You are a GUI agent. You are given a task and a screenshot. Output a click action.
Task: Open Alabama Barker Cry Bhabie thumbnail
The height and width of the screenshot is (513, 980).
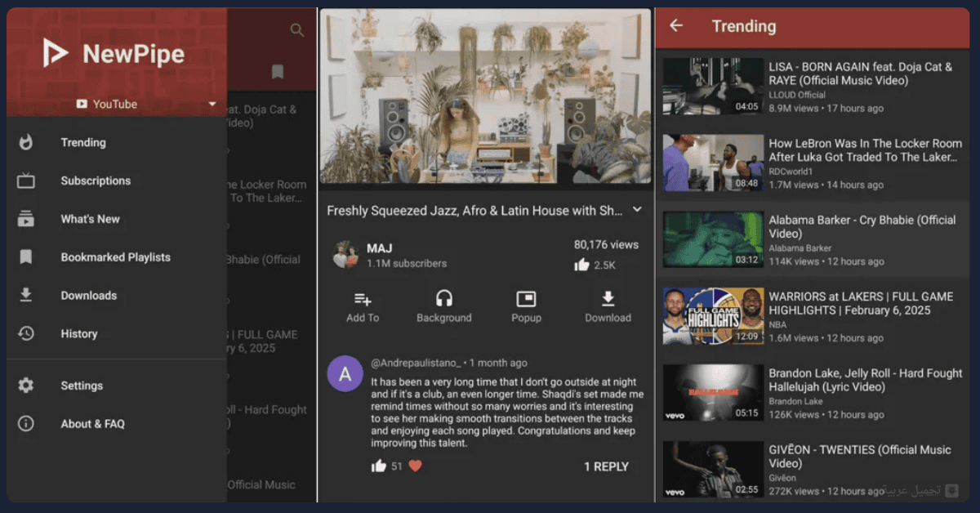(713, 239)
